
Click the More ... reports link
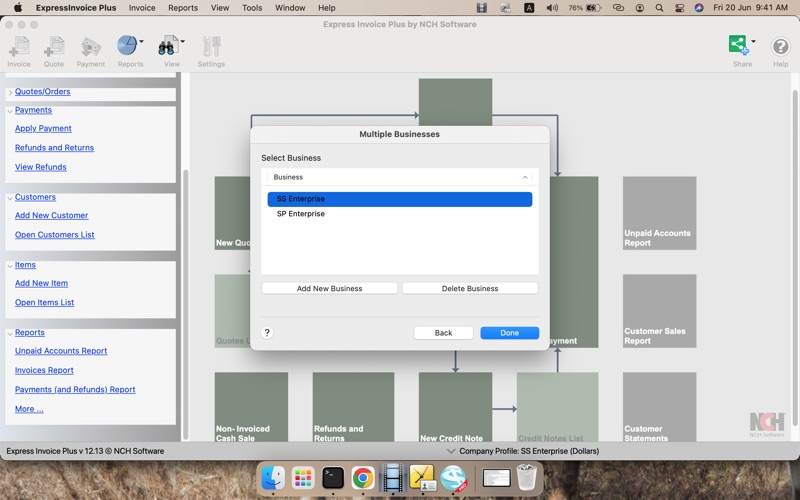(29, 409)
